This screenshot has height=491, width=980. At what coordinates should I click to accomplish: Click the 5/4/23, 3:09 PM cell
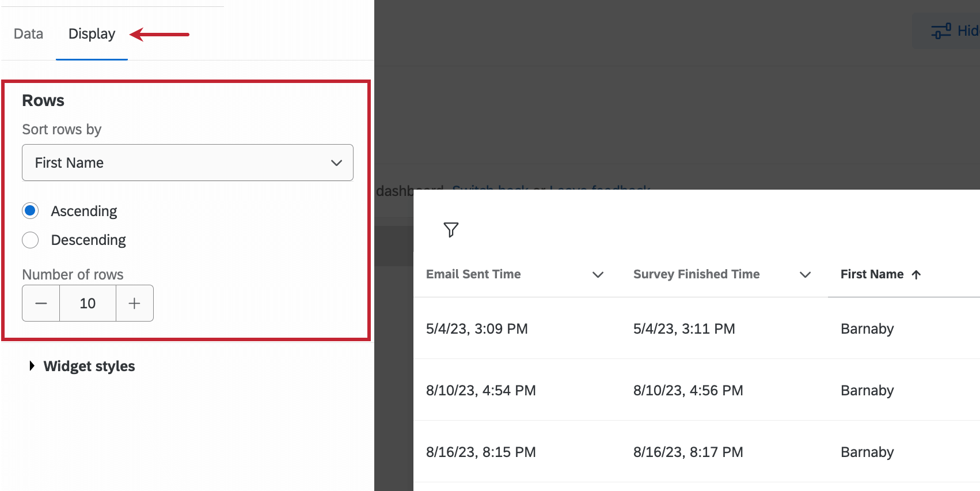tap(477, 328)
